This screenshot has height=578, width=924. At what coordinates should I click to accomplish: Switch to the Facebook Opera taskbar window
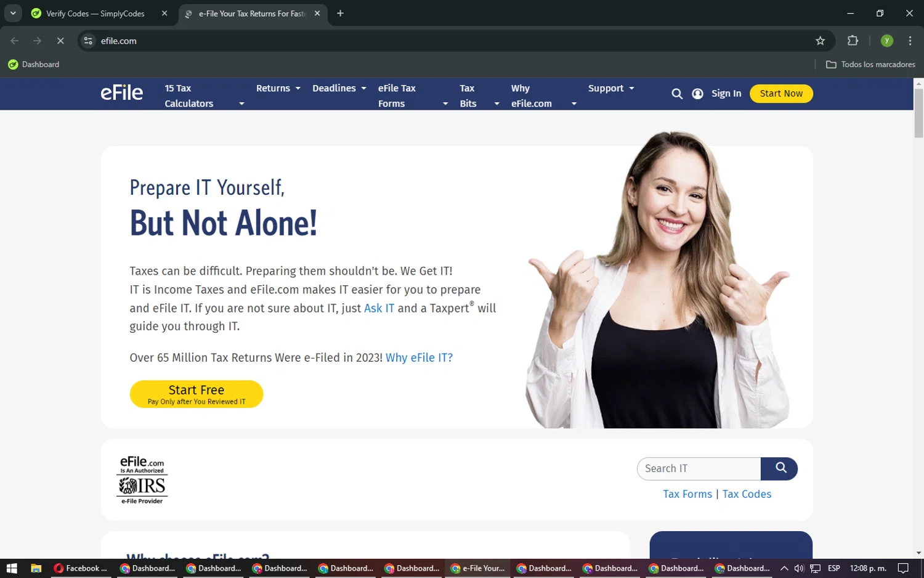tap(81, 568)
